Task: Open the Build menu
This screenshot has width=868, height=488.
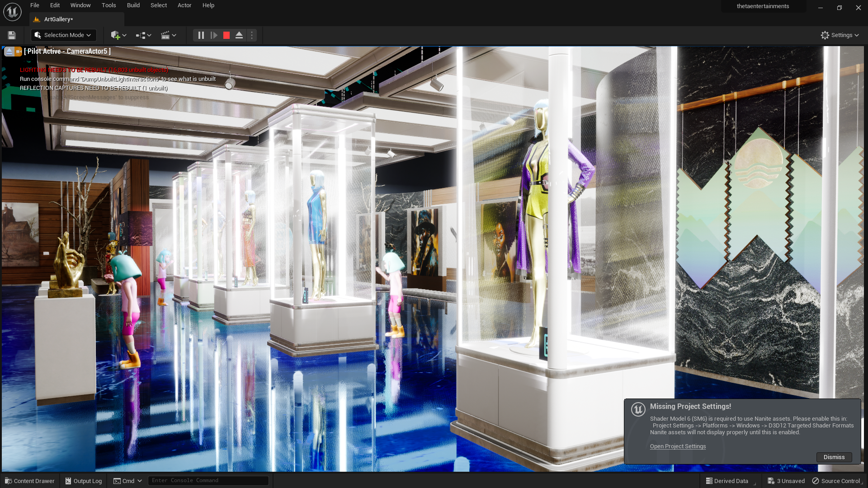Action: coord(133,5)
